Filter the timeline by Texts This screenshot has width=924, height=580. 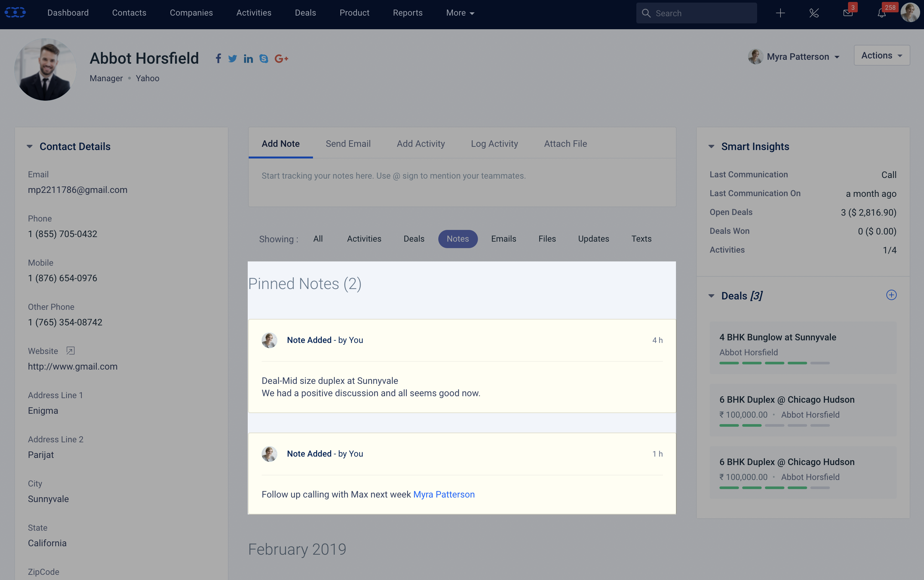642,239
